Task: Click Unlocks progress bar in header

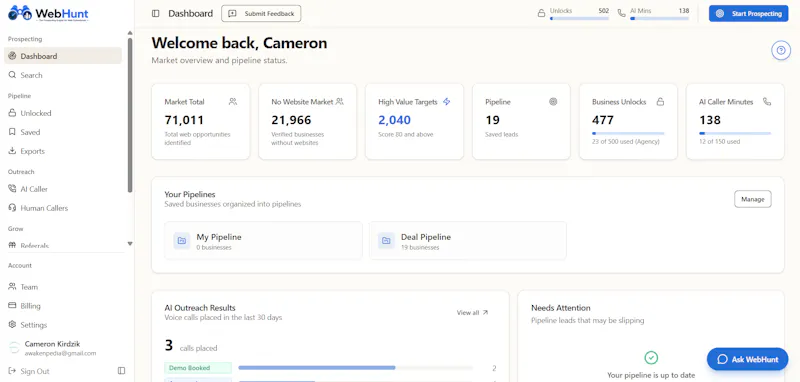Action: (x=580, y=18)
